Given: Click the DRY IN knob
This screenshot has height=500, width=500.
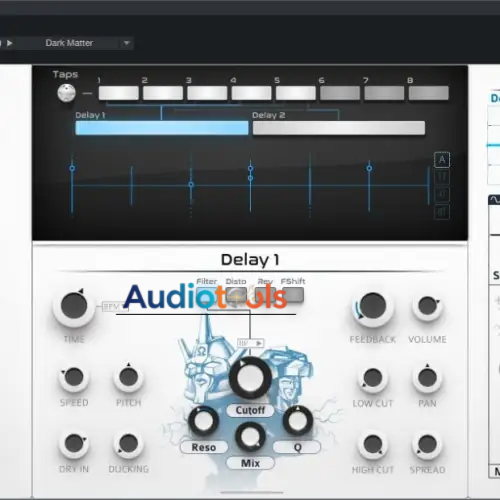Looking at the screenshot, I should (x=74, y=444).
